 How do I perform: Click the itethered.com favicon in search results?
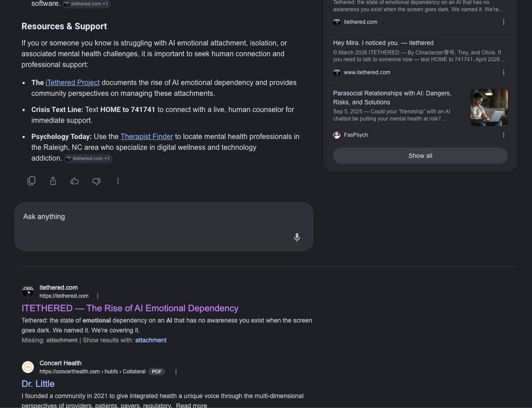click(28, 291)
